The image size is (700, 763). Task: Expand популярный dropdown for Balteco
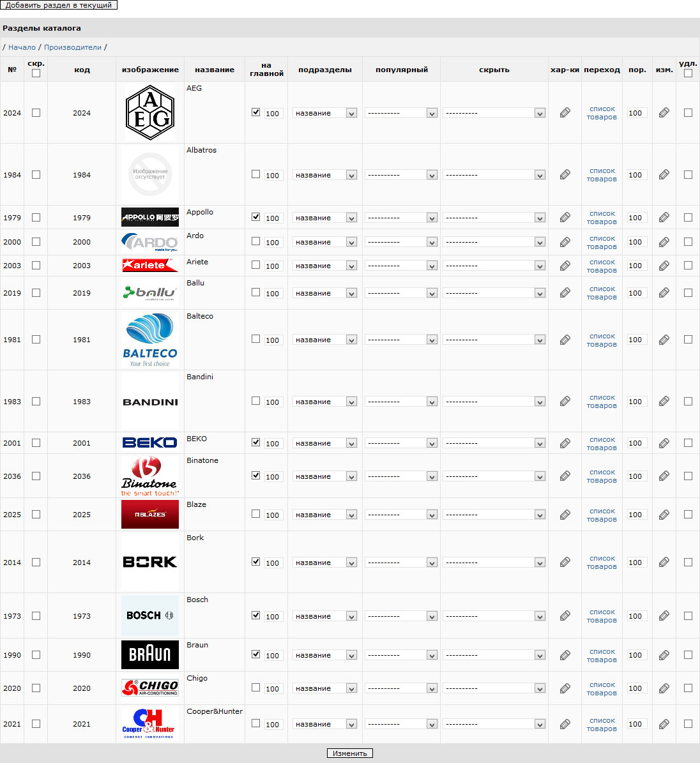[401, 340]
